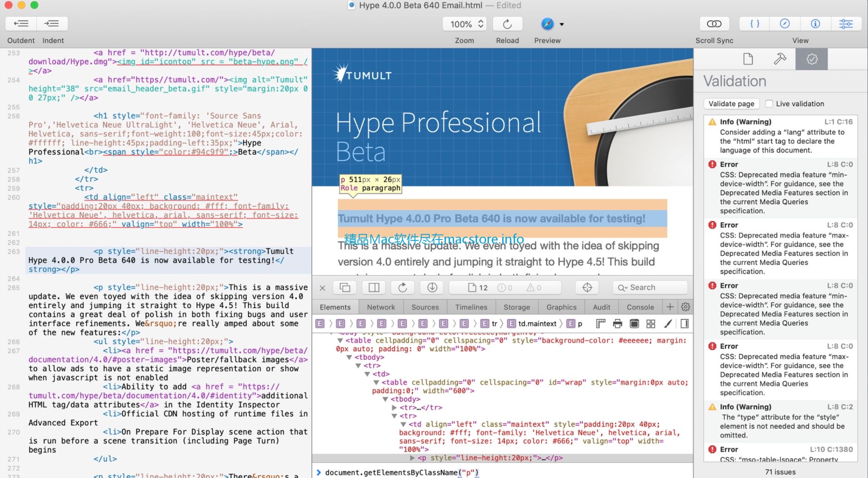This screenshot has width=868, height=478.
Task: Select the style type attribute warning
Action: 780,421
